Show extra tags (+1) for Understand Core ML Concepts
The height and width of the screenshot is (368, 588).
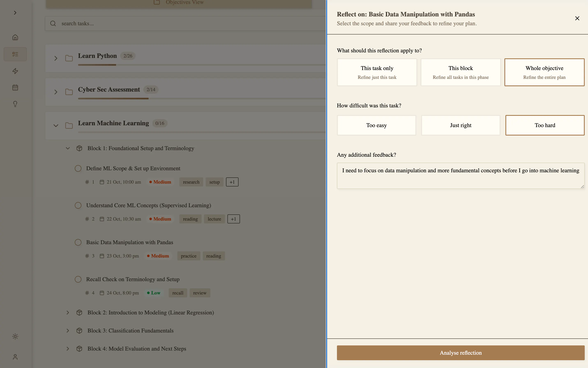coord(234,219)
